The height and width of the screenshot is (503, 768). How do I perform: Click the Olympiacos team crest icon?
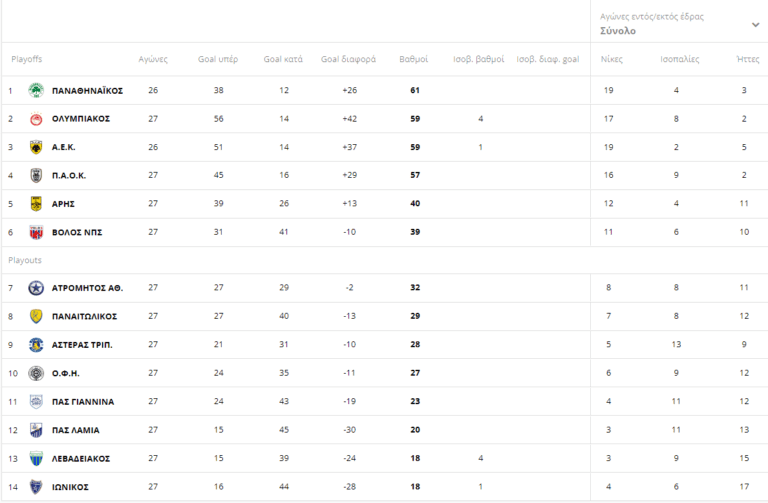36,119
